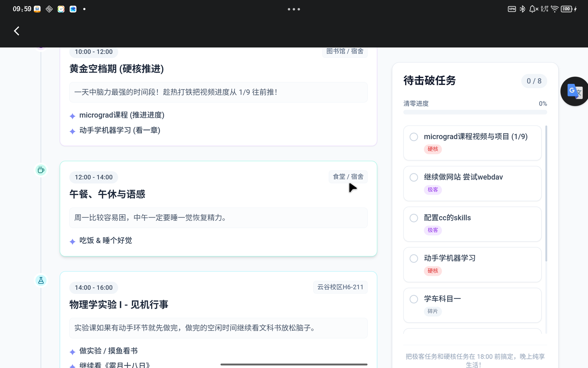Check off 继续做网站 尝试webdav task
This screenshot has width=588, height=368.
[414, 177]
